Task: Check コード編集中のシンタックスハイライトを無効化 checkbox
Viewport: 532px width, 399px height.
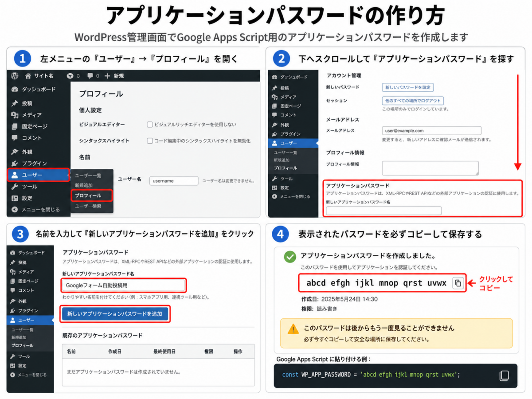Action: (150, 141)
